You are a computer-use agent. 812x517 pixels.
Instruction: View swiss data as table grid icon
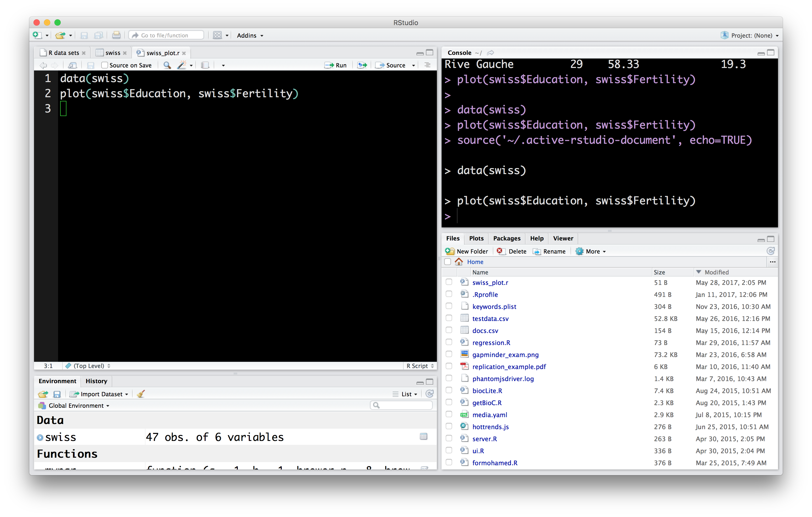pyautogui.click(x=424, y=437)
